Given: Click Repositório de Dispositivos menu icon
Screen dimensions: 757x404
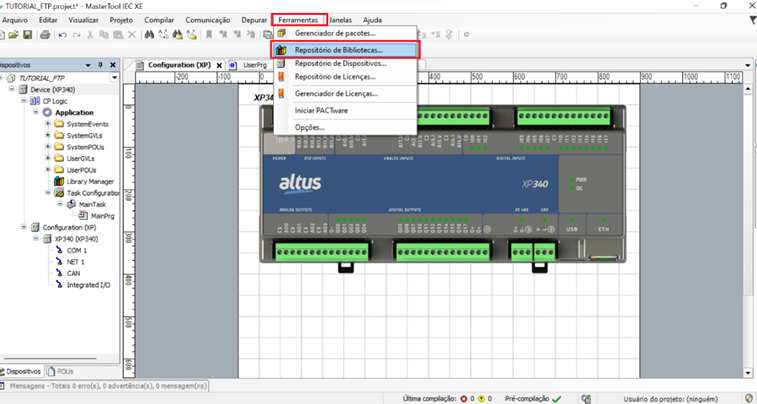Looking at the screenshot, I should click(x=281, y=63).
